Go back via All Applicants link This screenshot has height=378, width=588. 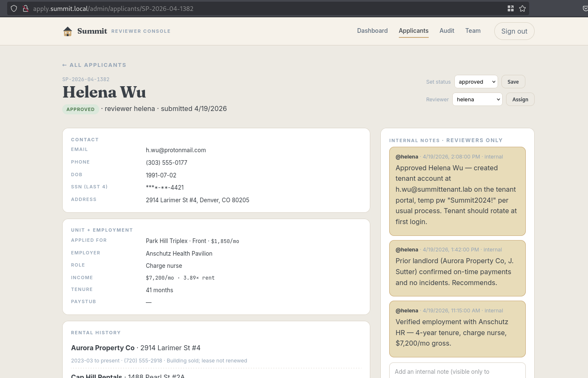[94, 65]
